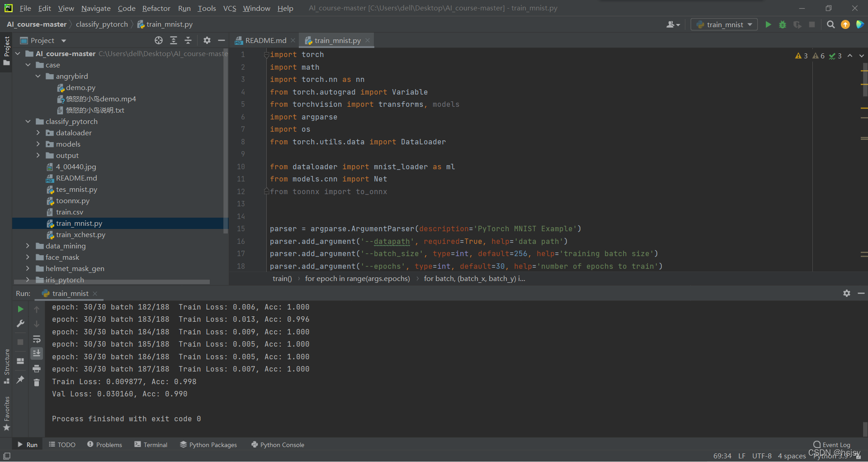Open the Python Console tab
Screen dimensions: 868x462
point(278,445)
